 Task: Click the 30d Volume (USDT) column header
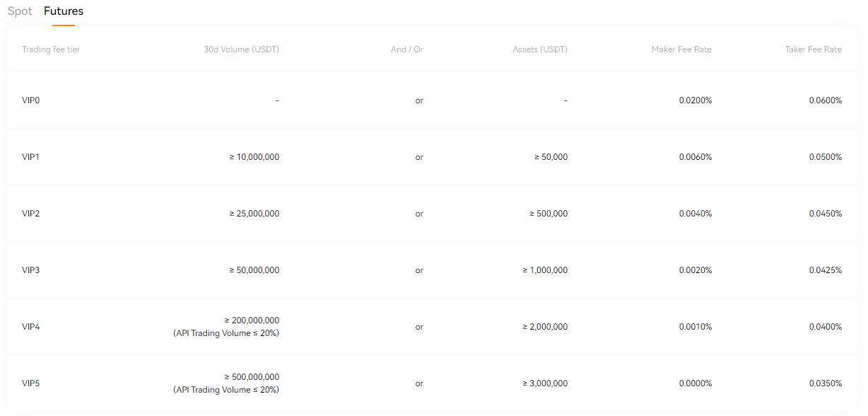[x=242, y=50]
